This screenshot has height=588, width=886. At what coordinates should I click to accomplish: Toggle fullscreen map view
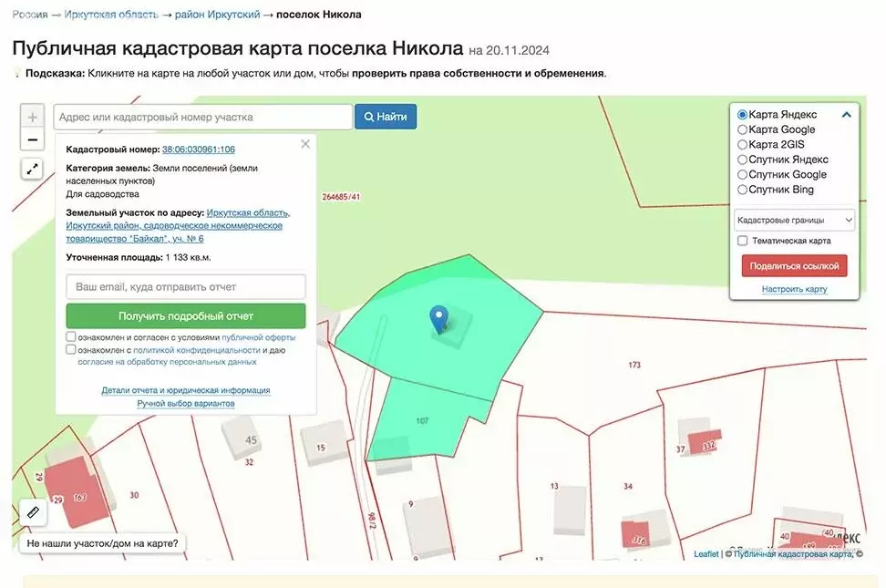click(32, 169)
